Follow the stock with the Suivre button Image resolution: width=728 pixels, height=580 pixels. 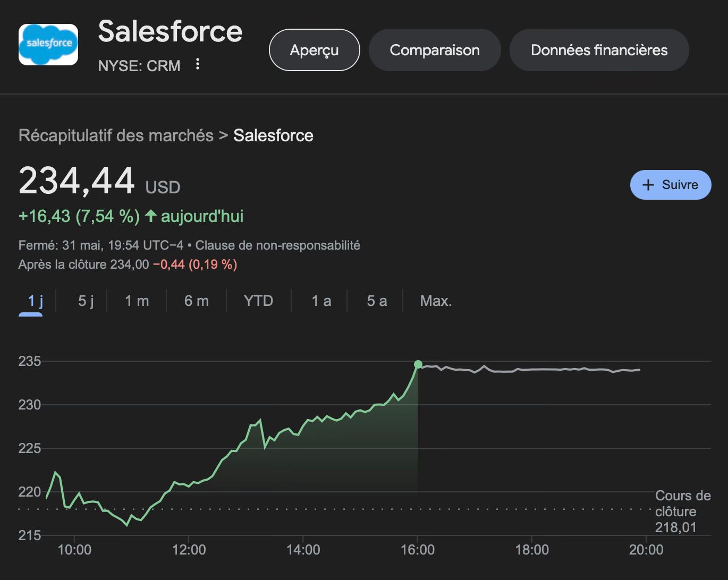pyautogui.click(x=671, y=185)
